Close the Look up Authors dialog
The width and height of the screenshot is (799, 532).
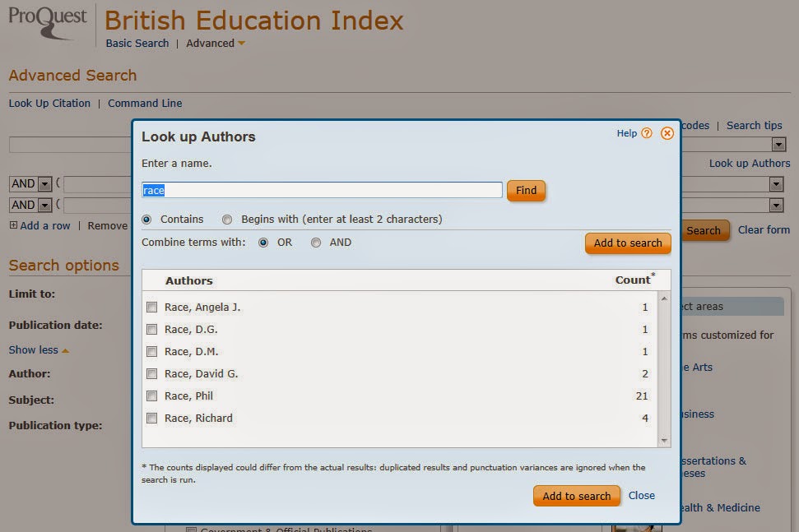667,133
